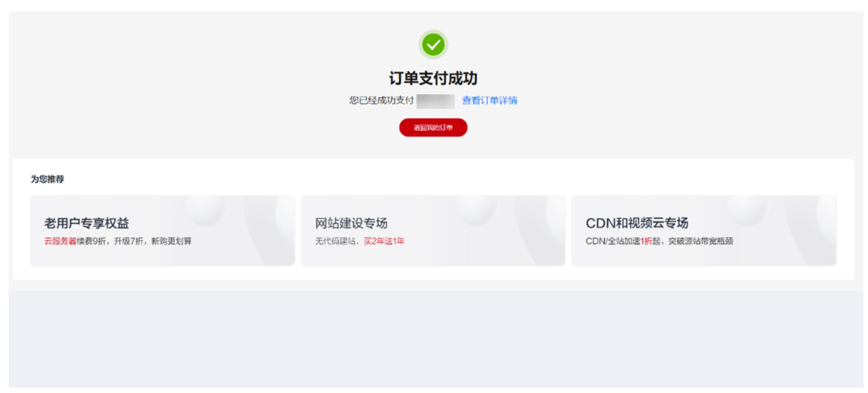Click the red 返回我的订单 button

click(x=433, y=127)
